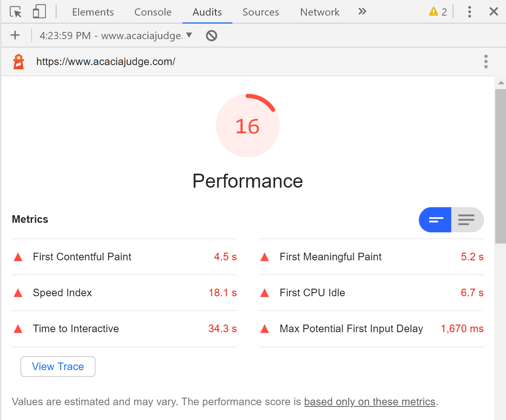Screen dimensions: 506x420
Task: Open the Elements tab
Action: pos(93,12)
